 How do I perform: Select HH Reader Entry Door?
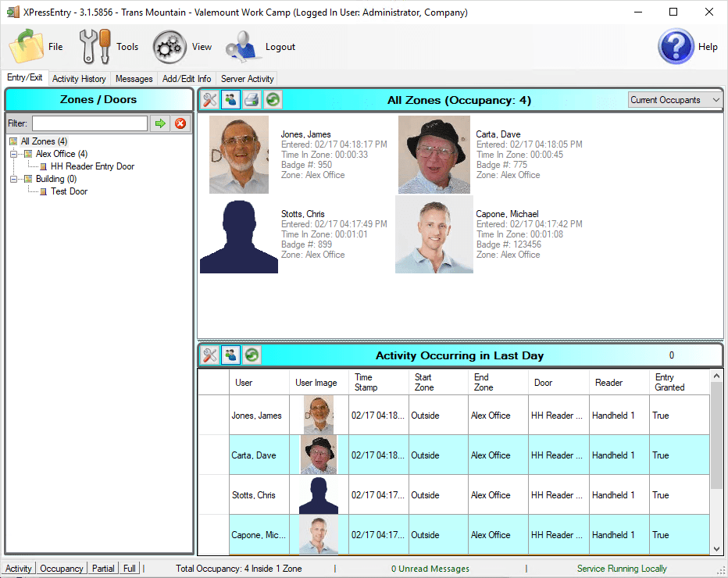point(92,166)
